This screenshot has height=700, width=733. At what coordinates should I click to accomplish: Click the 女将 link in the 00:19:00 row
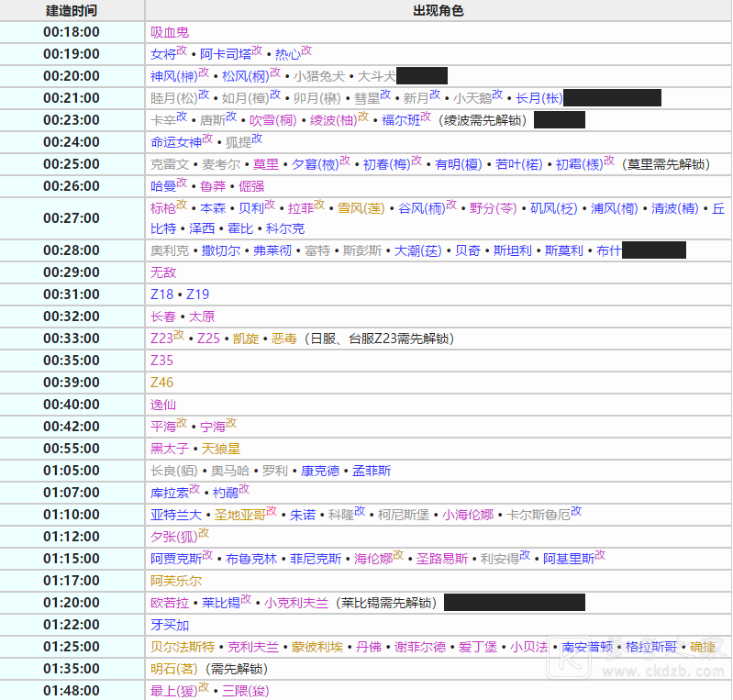pos(163,54)
